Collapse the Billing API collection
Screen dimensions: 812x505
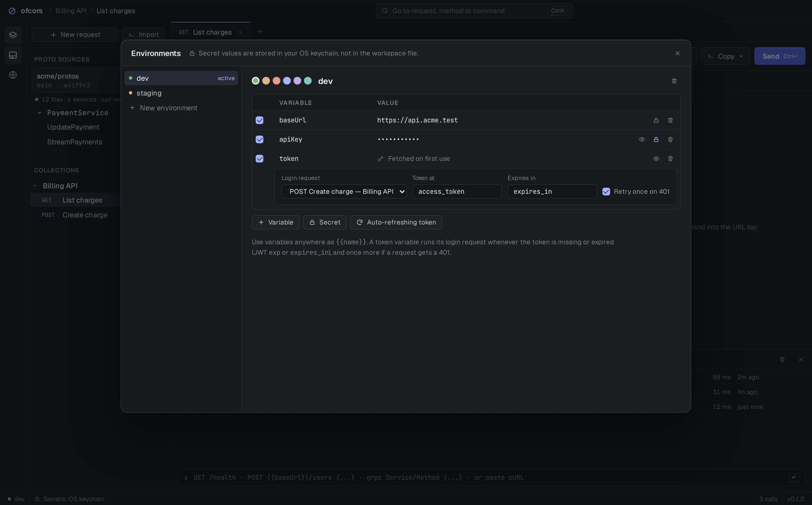pyautogui.click(x=35, y=186)
